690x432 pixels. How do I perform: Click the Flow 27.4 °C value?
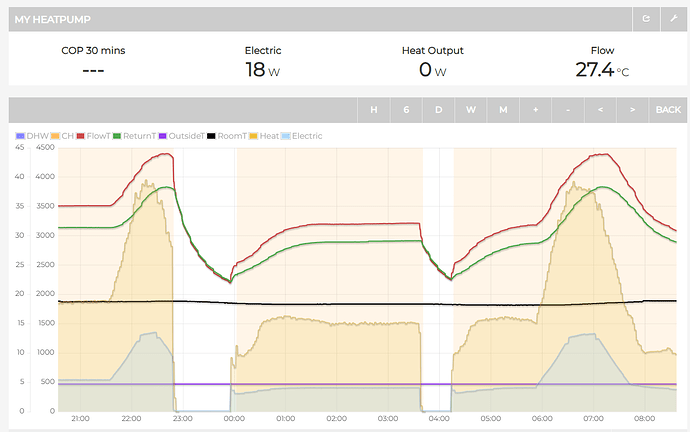602,70
